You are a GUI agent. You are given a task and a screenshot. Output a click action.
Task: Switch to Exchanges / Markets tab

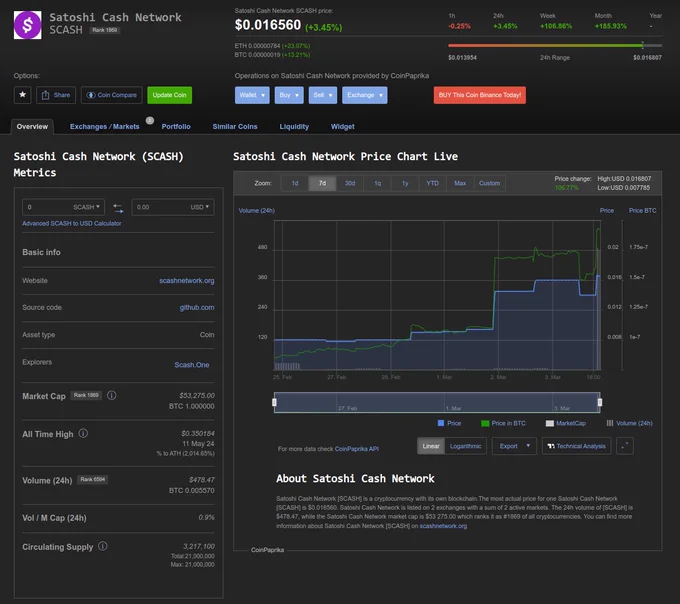[x=105, y=127]
